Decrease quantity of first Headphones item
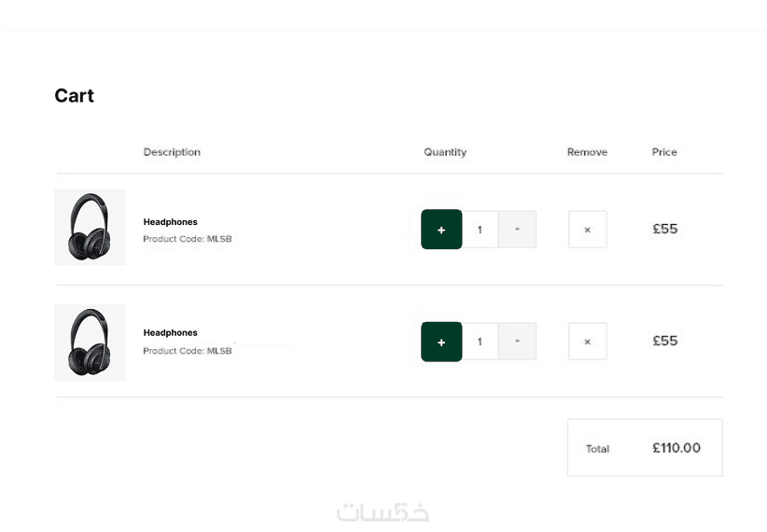This screenshot has height=532, width=767. point(518,230)
